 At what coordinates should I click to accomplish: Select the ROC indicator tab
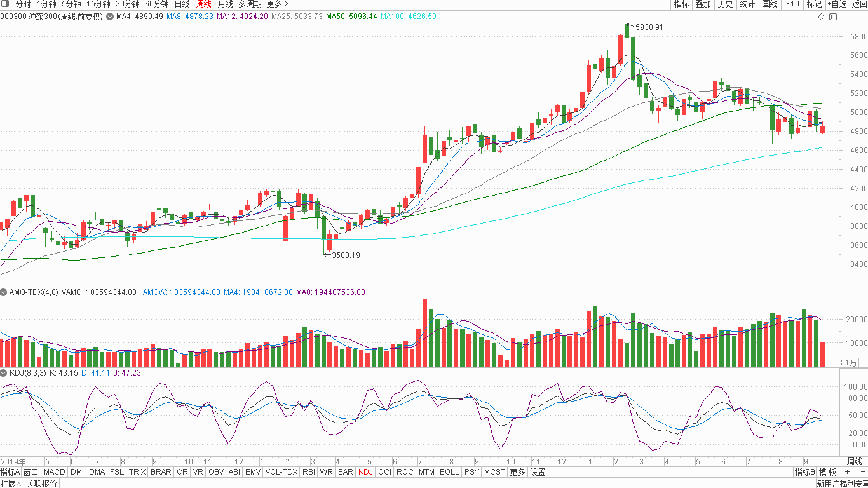405,472
